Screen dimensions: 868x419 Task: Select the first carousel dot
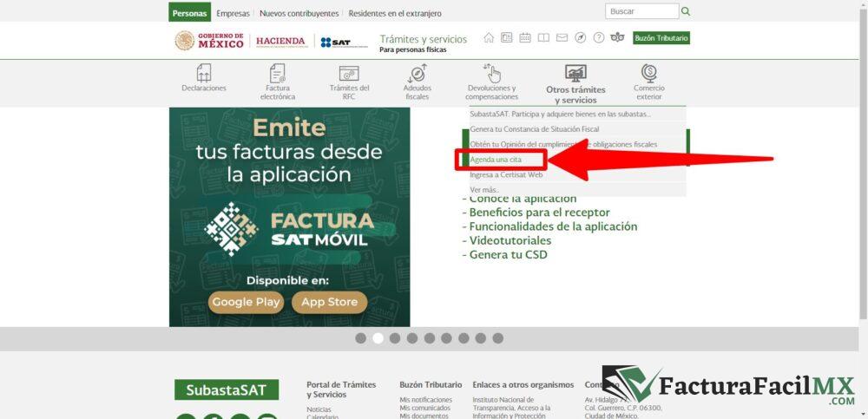coord(361,338)
